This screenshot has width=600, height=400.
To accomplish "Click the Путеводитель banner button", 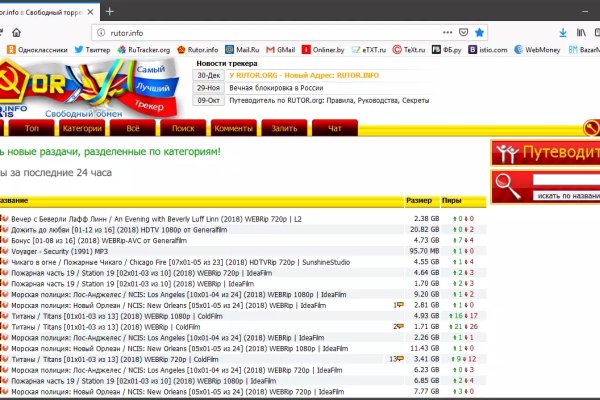I will [546, 152].
